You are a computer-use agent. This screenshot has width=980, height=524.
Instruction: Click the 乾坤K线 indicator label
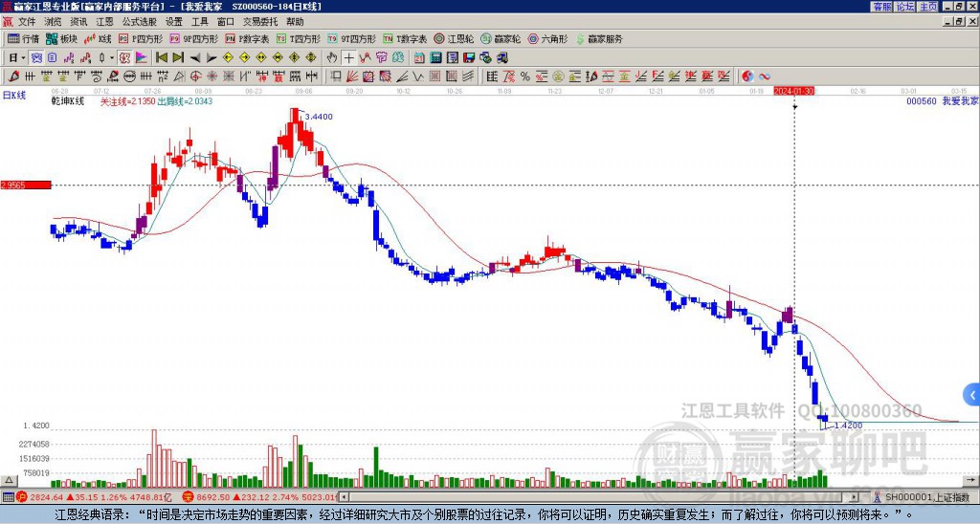click(x=68, y=101)
